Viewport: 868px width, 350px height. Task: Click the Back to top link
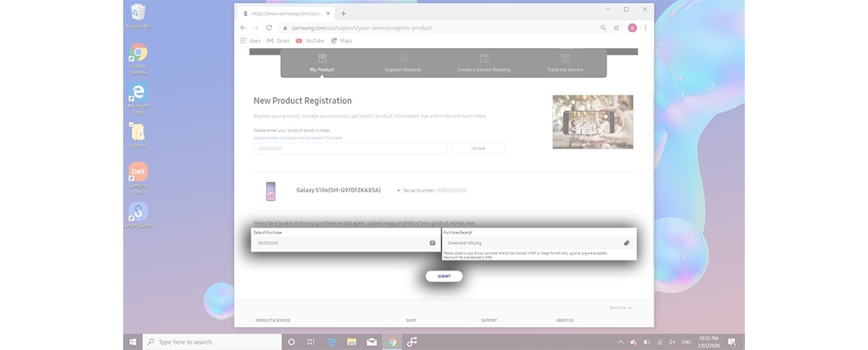click(620, 308)
